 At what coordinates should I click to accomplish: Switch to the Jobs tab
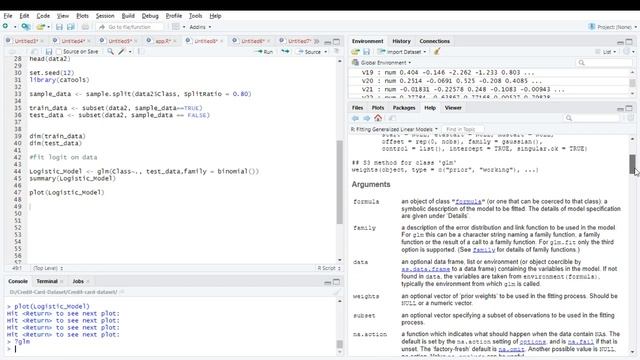(78, 281)
